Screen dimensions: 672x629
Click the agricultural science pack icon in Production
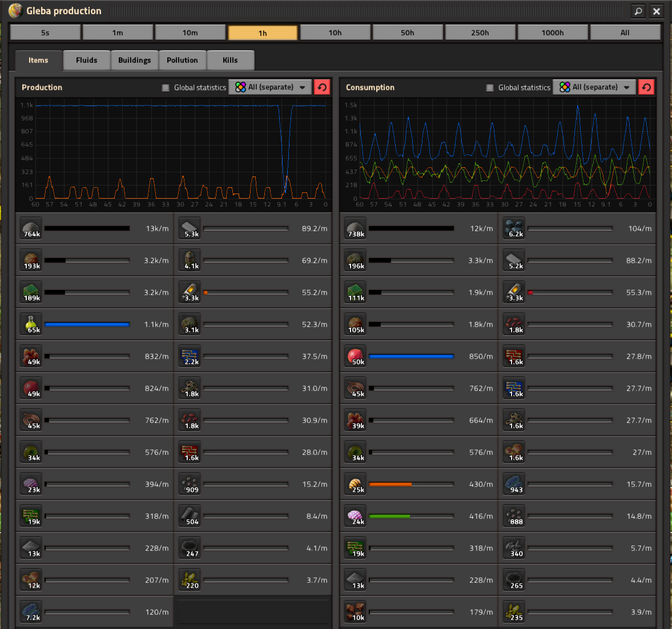31,324
